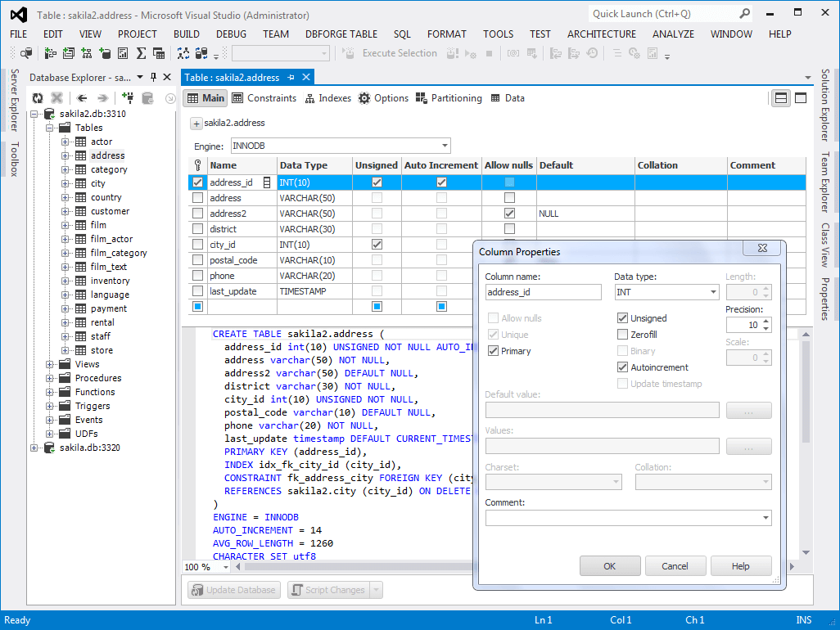Open the DBFORGE TABLE menu

tap(341, 34)
